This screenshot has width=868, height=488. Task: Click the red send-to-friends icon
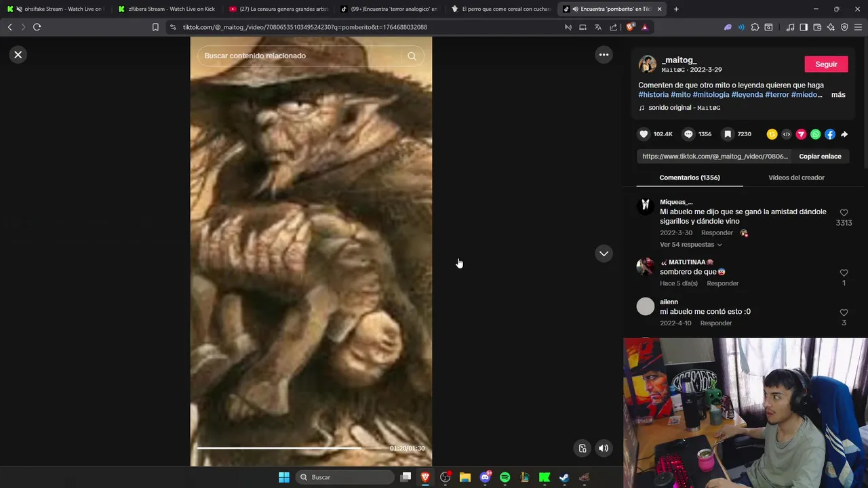801,134
